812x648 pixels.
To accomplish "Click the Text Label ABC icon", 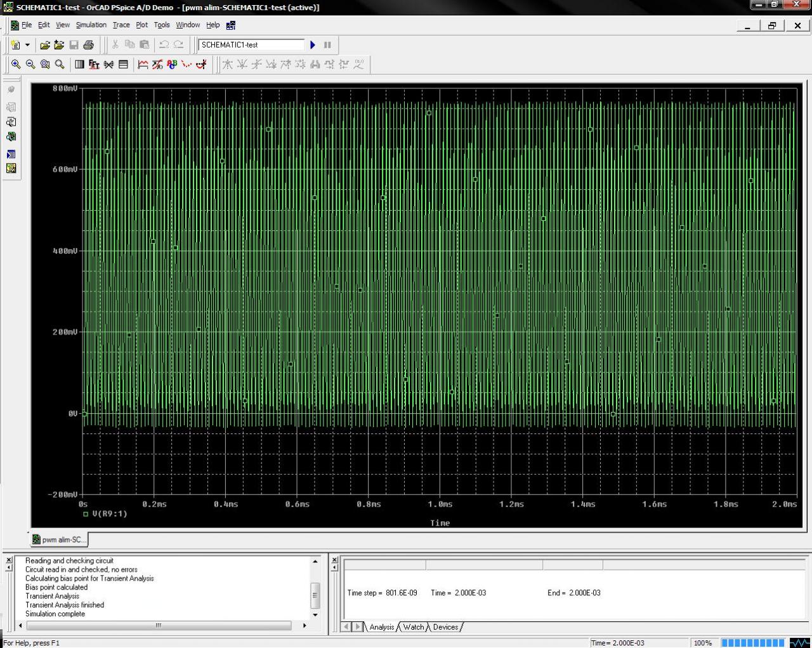I will [x=172, y=64].
